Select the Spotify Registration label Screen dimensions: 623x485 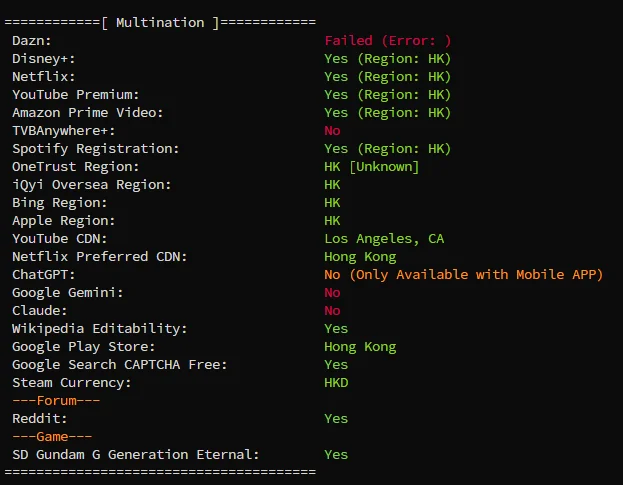click(96, 149)
